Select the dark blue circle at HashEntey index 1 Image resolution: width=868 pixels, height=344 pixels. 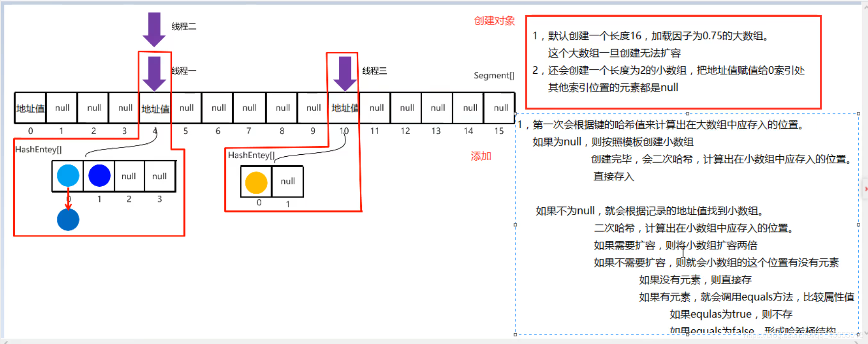pyautogui.click(x=99, y=176)
